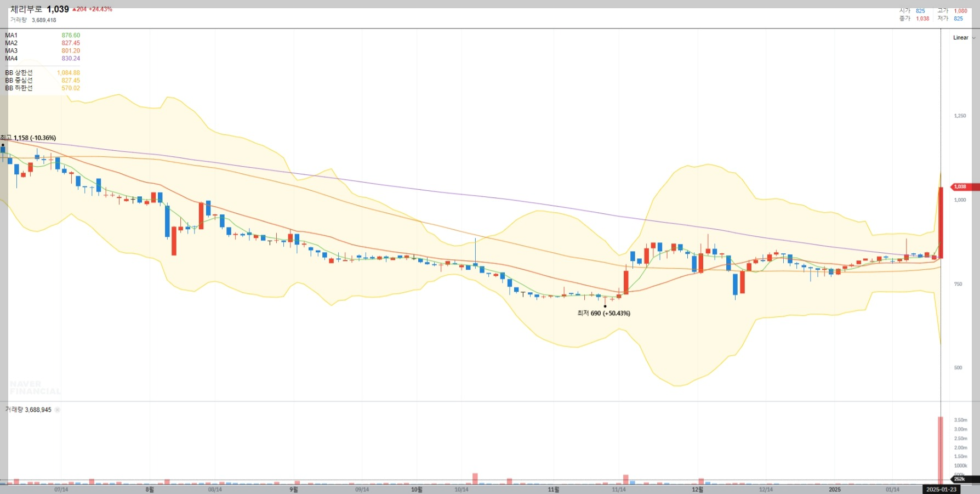The width and height of the screenshot is (980, 494).
Task: Click the 10월 label on time axis
Action: 417,490
